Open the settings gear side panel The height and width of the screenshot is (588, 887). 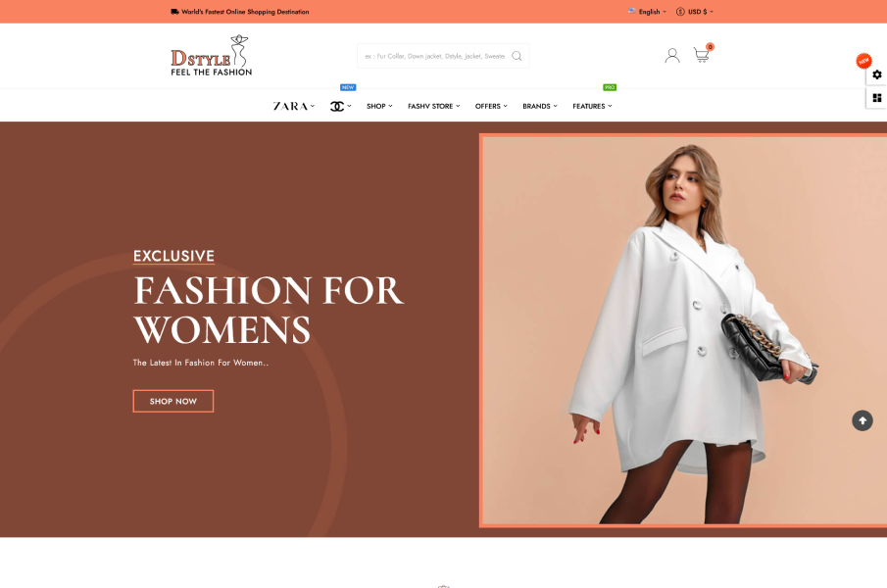tap(876, 74)
